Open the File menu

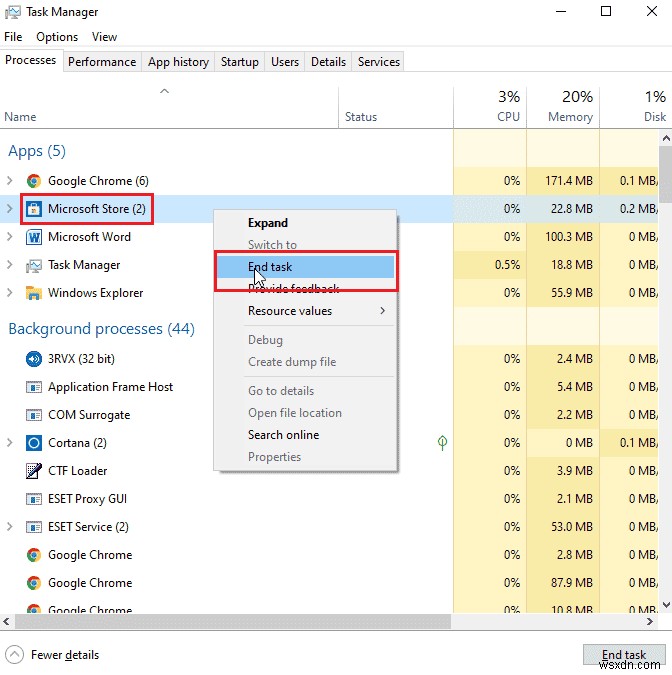click(x=13, y=37)
